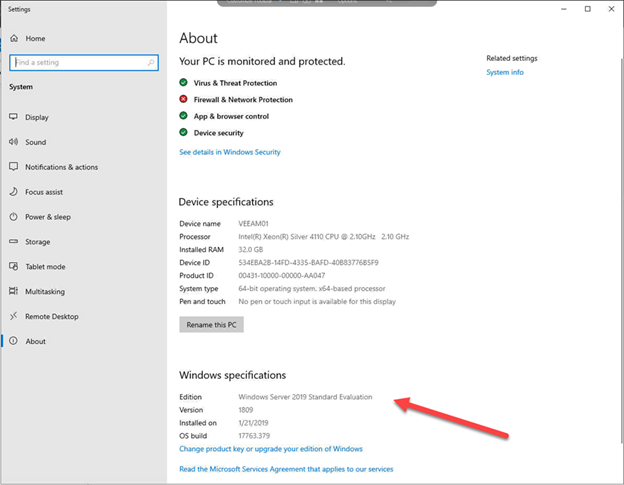The width and height of the screenshot is (624, 485).
Task: Select Sound in the sidebar
Action: 35,142
